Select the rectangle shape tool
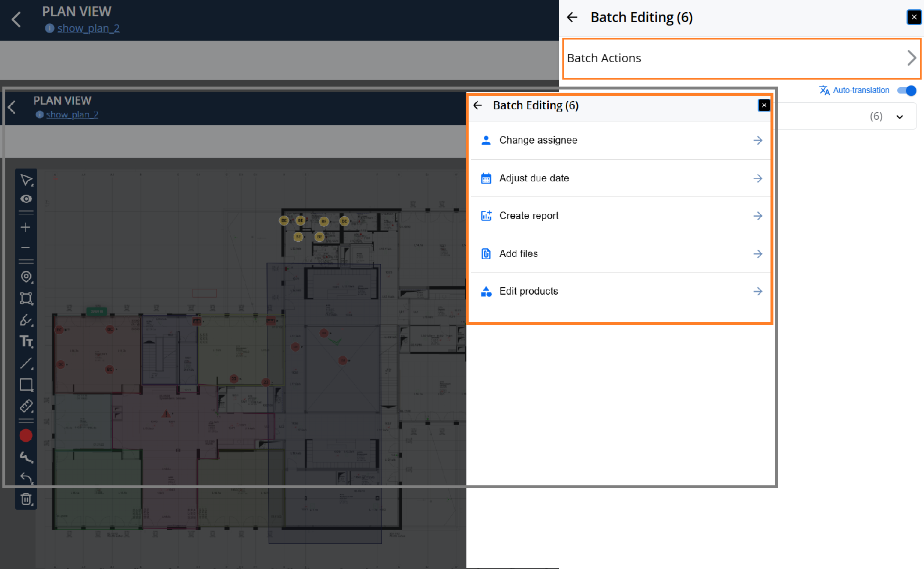Image resolution: width=924 pixels, height=569 pixels. [x=26, y=385]
